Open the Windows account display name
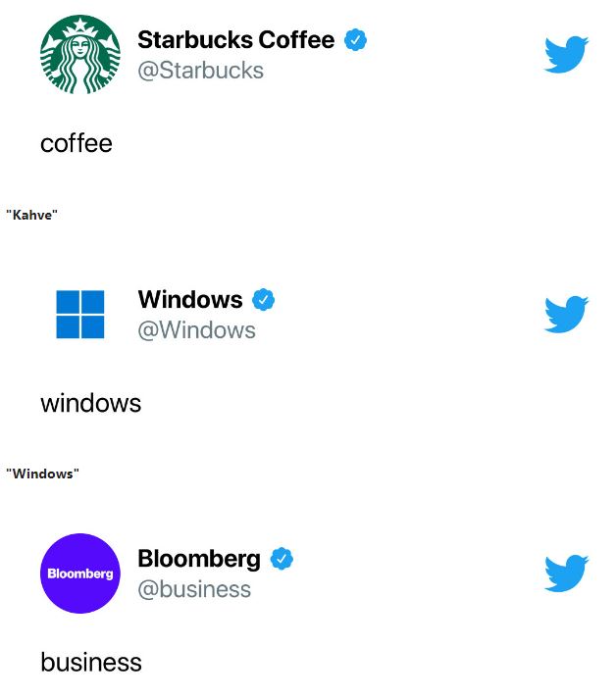The width and height of the screenshot is (616, 698). [189, 299]
